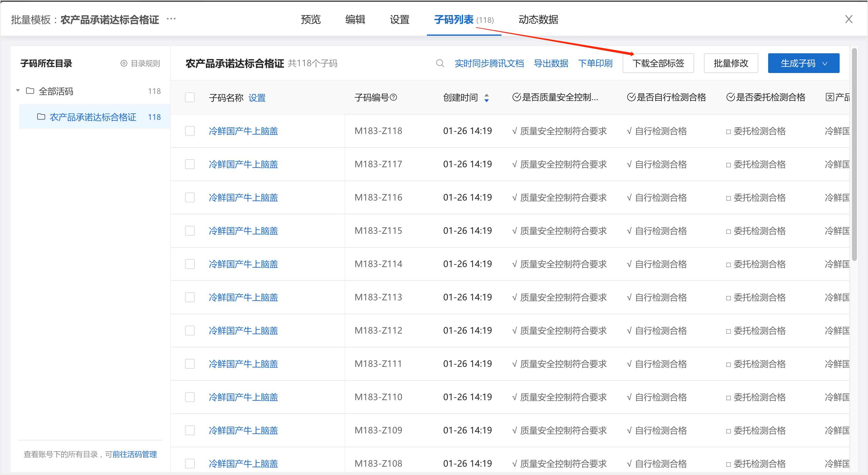Viewport: 868px width, 475px height.
Task: Click the search magnifier icon
Action: 440,63
